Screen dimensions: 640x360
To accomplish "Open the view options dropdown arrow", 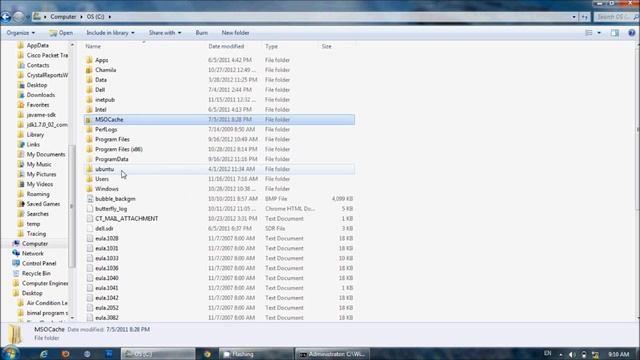I will click(x=599, y=33).
